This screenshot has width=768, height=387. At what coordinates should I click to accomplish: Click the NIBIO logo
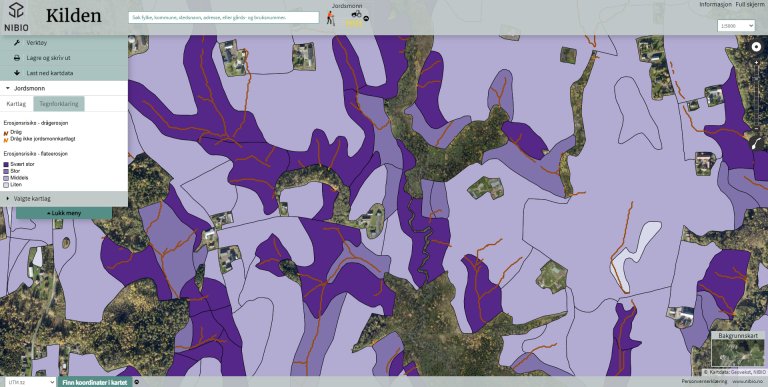16,17
